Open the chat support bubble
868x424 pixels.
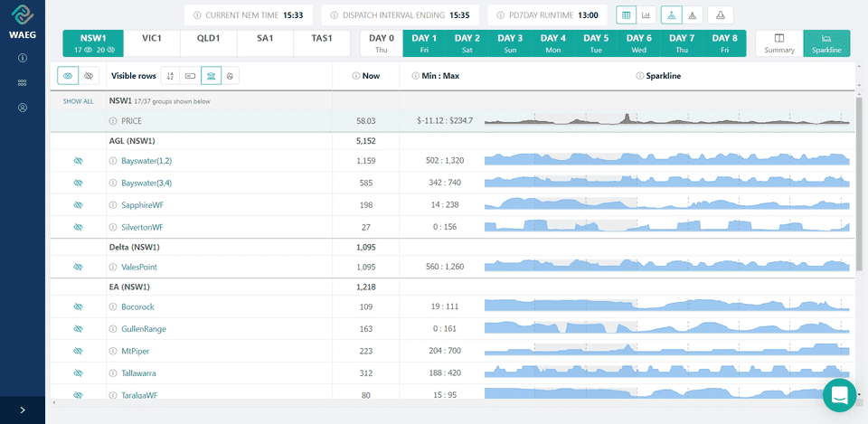tap(839, 395)
